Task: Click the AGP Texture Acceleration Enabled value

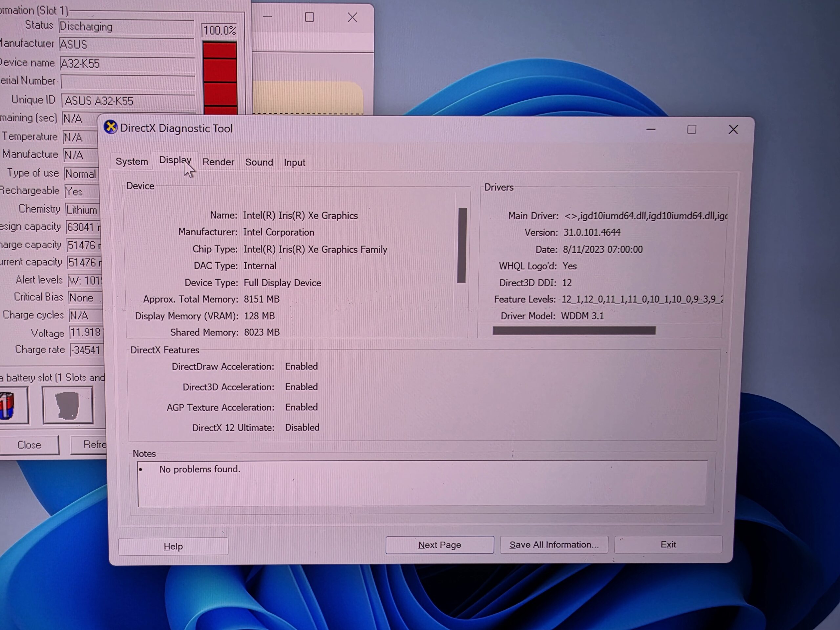Action: [x=302, y=407]
